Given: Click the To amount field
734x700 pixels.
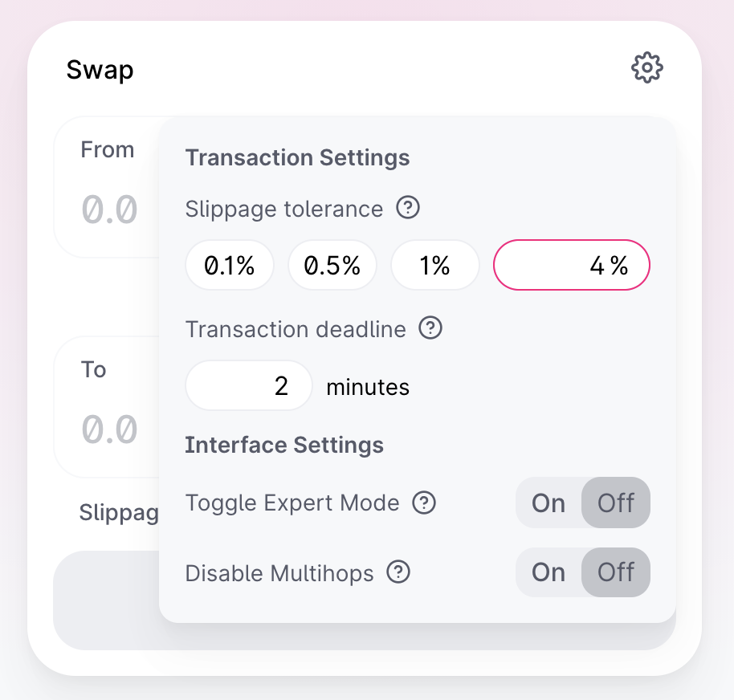Looking at the screenshot, I should [x=109, y=429].
